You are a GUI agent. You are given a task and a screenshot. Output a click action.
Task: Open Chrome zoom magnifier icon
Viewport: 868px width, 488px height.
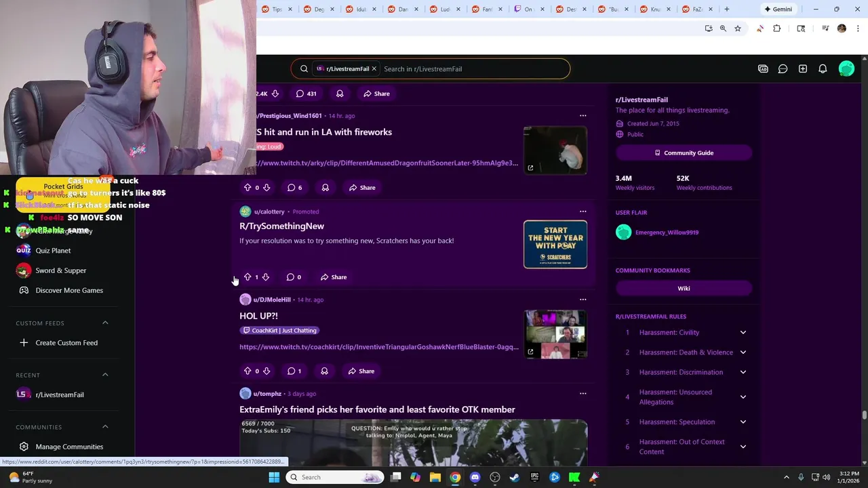(723, 28)
